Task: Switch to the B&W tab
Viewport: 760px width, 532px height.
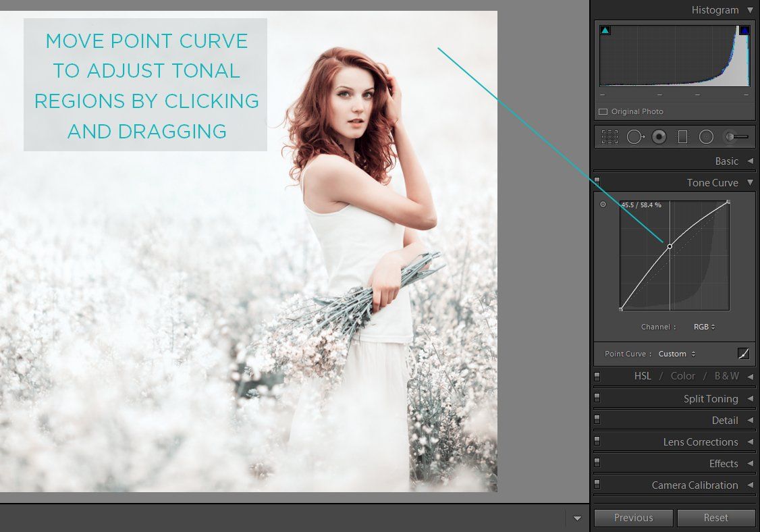Action: click(x=726, y=376)
